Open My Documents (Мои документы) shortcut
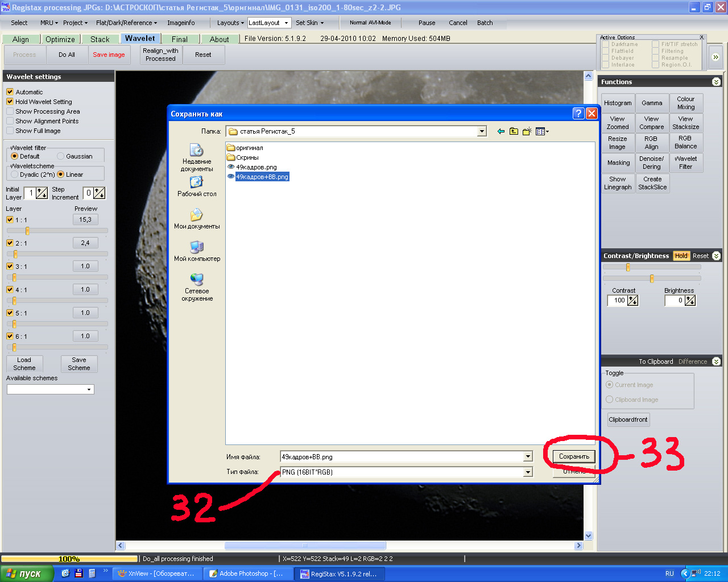Viewport: 728px width, 582px height. pos(197,219)
